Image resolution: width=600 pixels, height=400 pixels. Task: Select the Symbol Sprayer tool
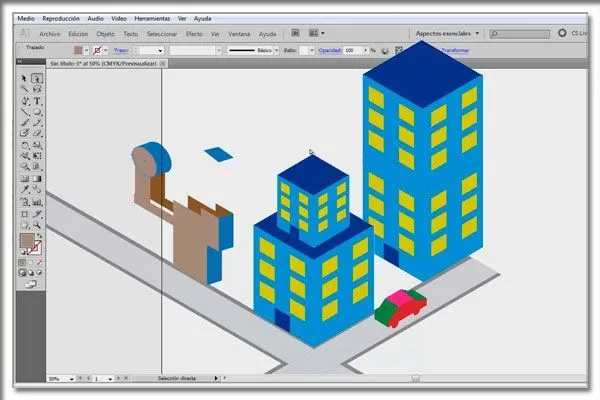tap(25, 202)
